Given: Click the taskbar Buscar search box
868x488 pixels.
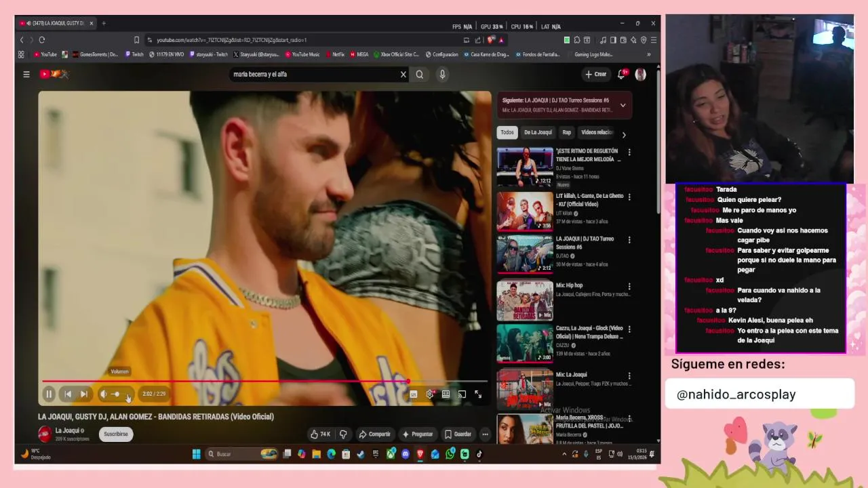Looking at the screenshot, I should [x=241, y=454].
